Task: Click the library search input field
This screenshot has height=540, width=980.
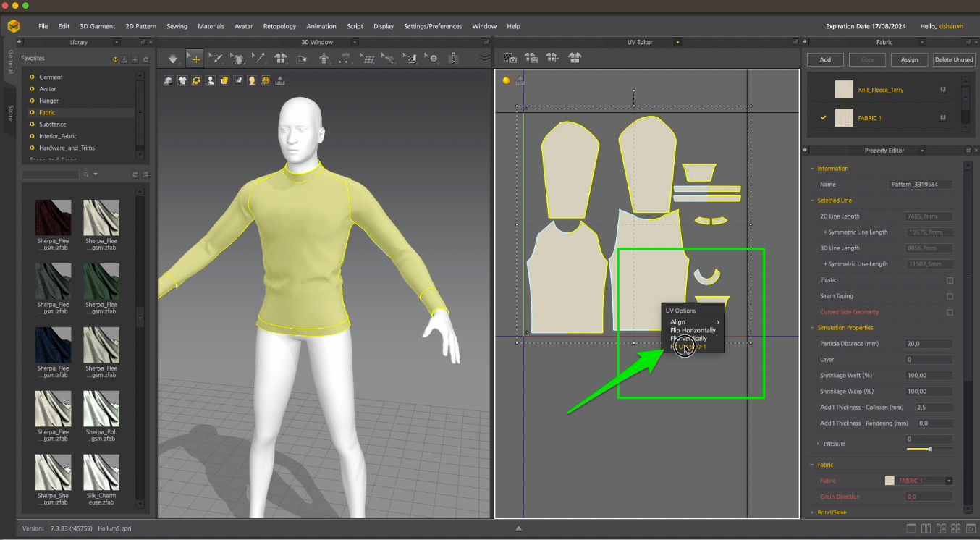Action: 50,174
